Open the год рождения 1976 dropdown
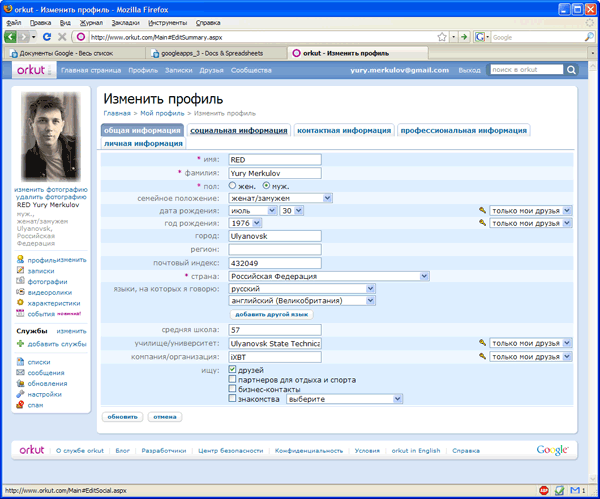The width and height of the screenshot is (600, 499). point(245,223)
